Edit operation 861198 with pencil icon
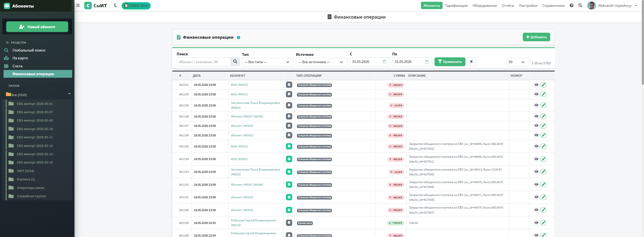This screenshot has width=644, height=237. pyautogui.click(x=543, y=116)
